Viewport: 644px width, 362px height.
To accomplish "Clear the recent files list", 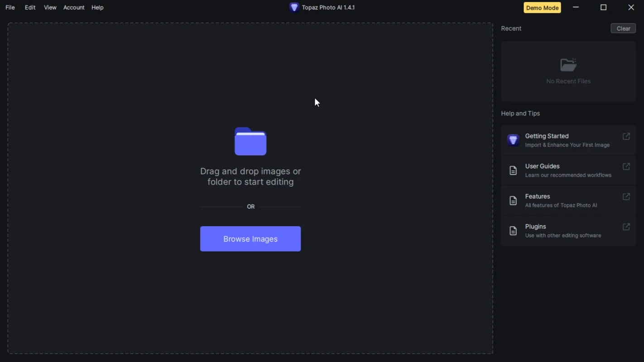I will [623, 29].
